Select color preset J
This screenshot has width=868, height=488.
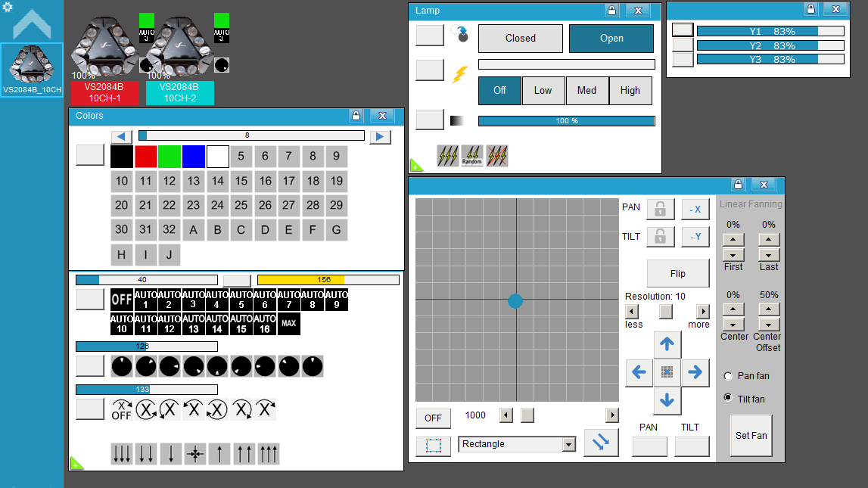(x=170, y=255)
